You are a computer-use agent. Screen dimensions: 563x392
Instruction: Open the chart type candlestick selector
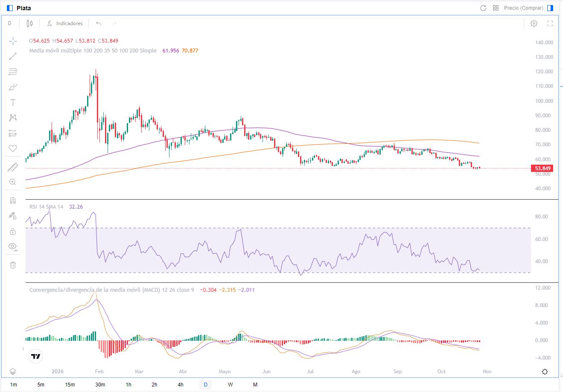click(x=29, y=23)
